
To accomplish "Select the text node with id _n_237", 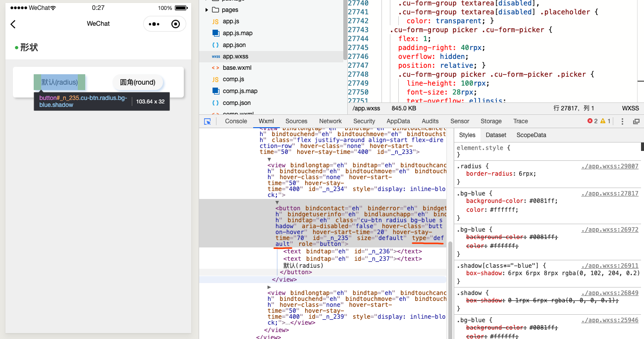I will 353,259.
